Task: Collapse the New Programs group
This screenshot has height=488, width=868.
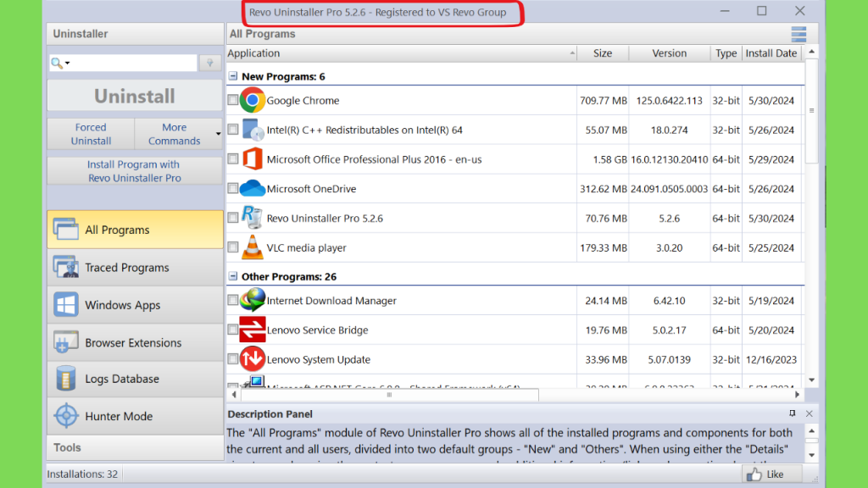Action: tap(233, 76)
